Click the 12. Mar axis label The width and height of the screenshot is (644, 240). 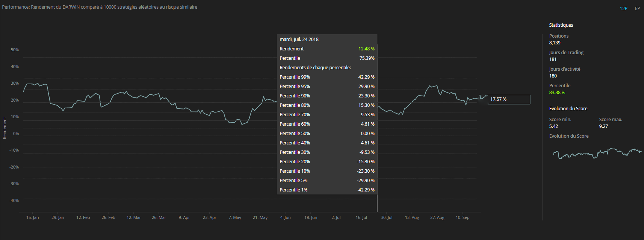(134, 217)
